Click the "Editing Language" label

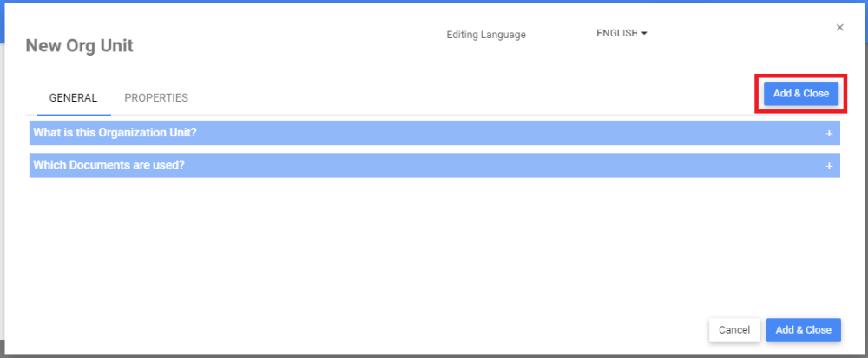[x=486, y=36]
